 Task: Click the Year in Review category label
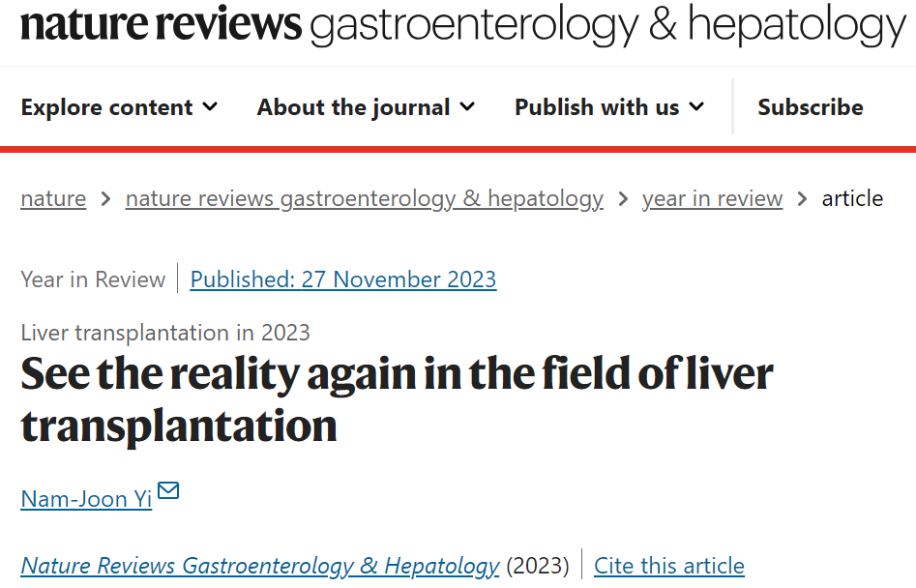click(x=93, y=279)
